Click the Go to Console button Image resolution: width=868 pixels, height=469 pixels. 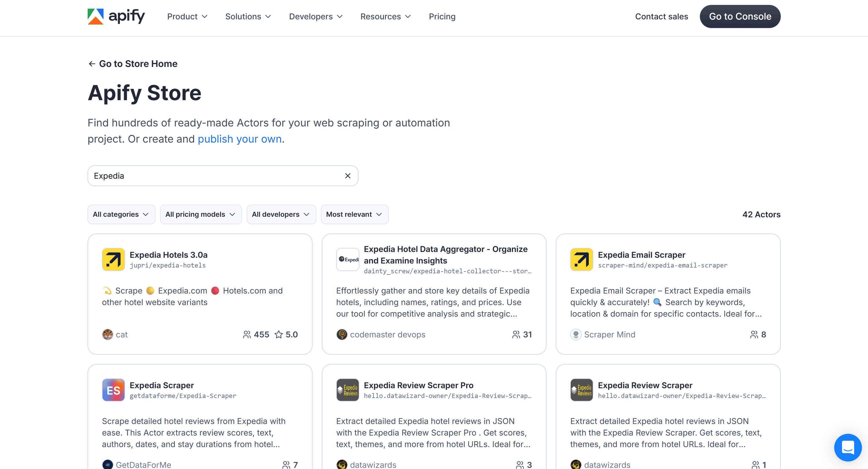740,16
